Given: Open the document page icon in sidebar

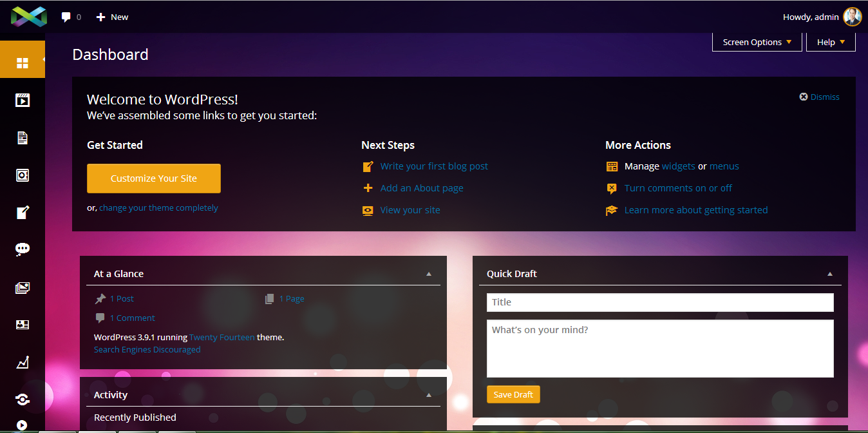Looking at the screenshot, I should pyautogui.click(x=23, y=137).
